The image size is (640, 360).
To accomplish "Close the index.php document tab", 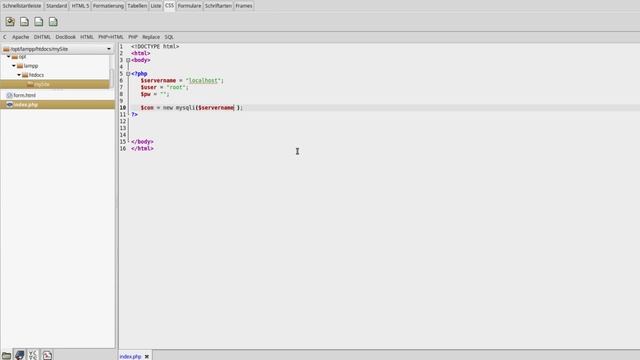I will (147, 356).
